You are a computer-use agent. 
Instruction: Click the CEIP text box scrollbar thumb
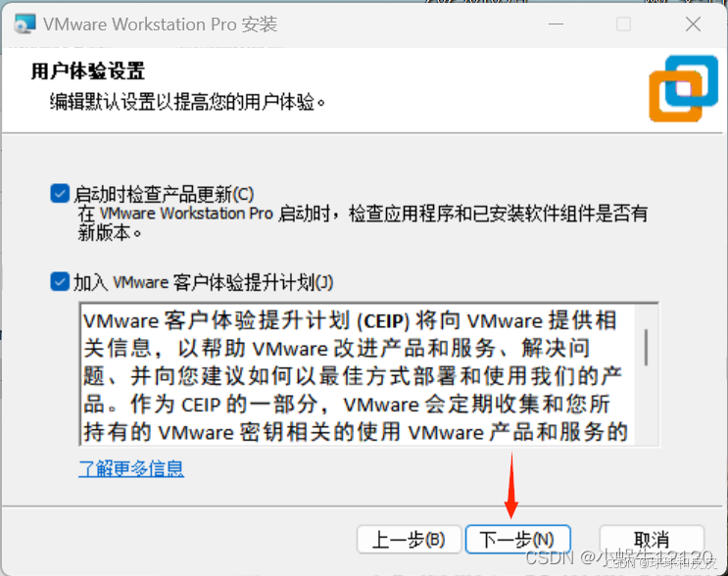(646, 347)
